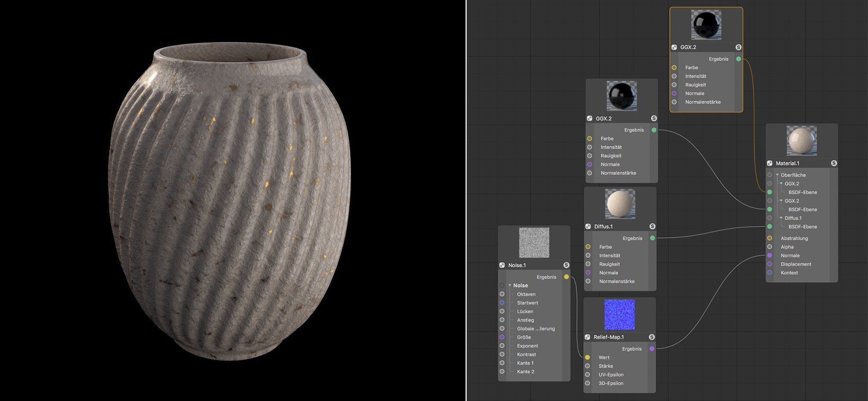Viewport: 868px width, 401px height.
Task: Collapse the Diffus.1 layer entry in Material.1
Action: (x=781, y=218)
